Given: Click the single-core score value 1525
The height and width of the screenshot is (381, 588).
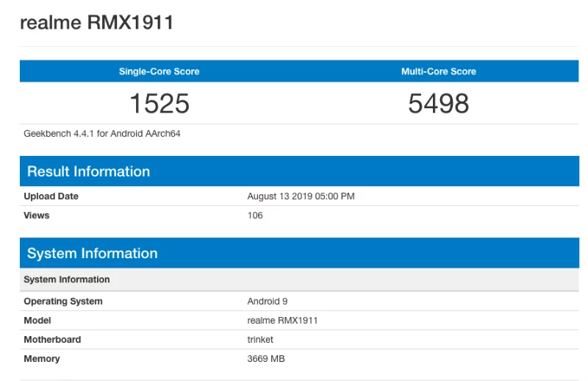Looking at the screenshot, I should point(159,103).
